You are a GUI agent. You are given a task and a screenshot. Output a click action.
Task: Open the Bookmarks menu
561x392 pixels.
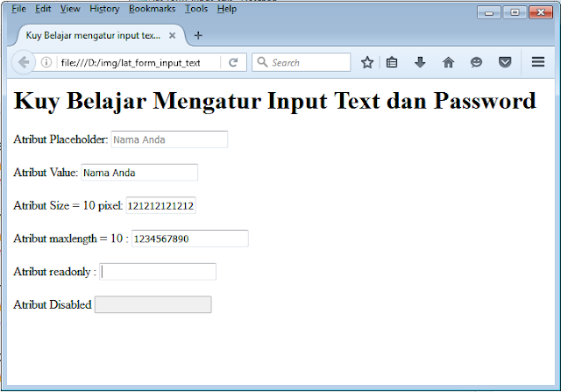pyautogui.click(x=152, y=9)
